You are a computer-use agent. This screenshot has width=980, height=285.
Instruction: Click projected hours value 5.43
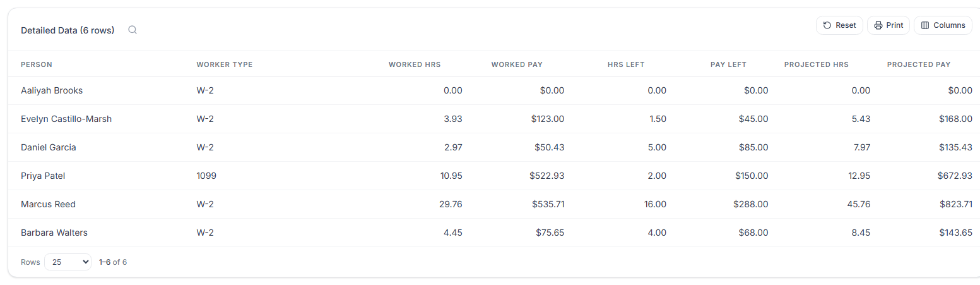pyautogui.click(x=861, y=119)
